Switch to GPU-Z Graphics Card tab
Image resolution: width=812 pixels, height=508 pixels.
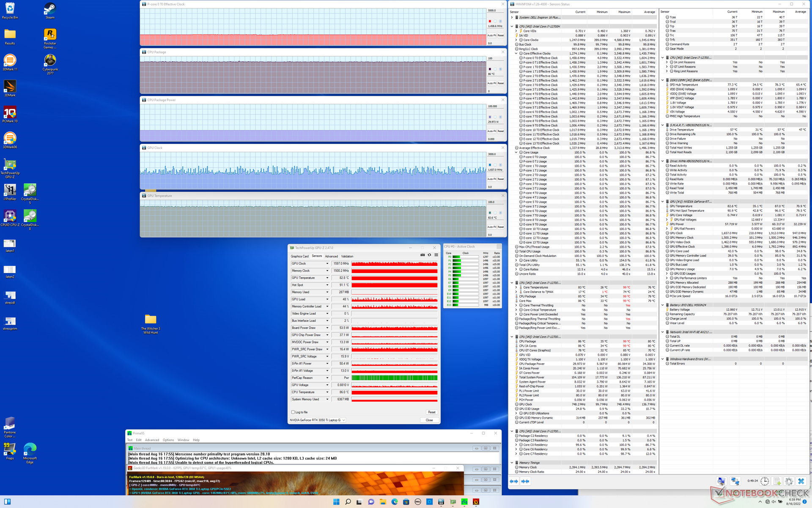(x=299, y=256)
